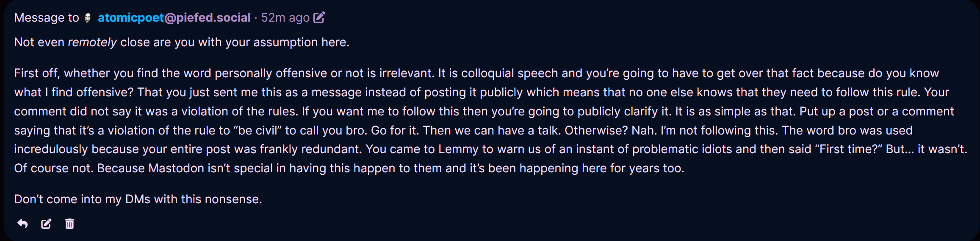Click the 52m ago timestamp
980x241 pixels.
(x=285, y=17)
